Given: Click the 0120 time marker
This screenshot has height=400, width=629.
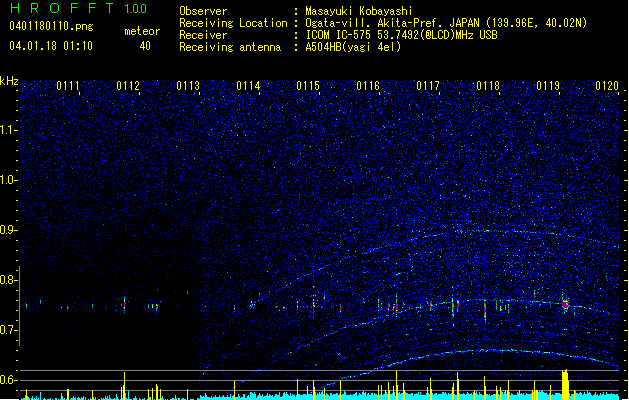Looking at the screenshot, I should tap(607, 86).
